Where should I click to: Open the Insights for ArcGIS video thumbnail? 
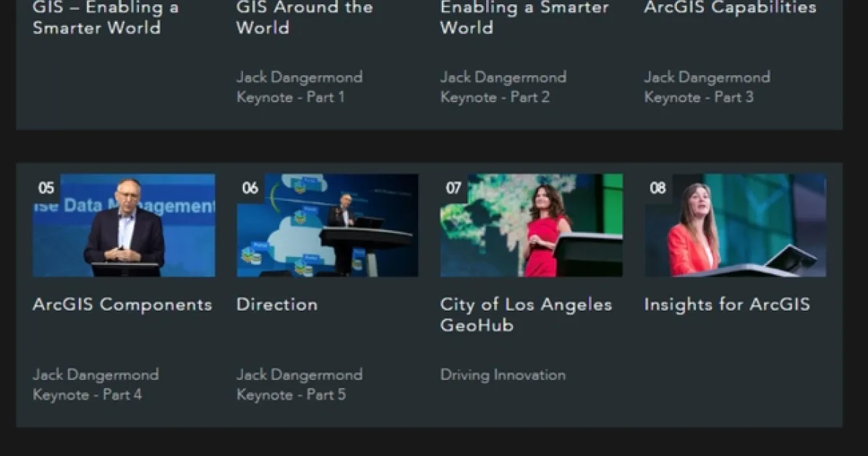click(x=736, y=225)
